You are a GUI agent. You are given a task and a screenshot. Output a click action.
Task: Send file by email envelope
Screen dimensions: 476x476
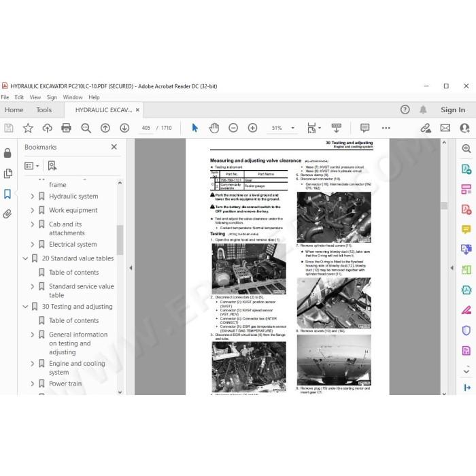point(445,128)
